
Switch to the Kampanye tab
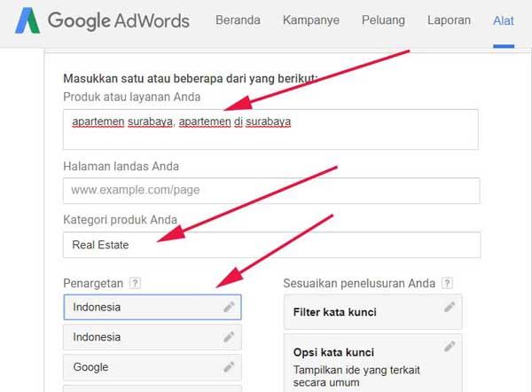coord(311,20)
